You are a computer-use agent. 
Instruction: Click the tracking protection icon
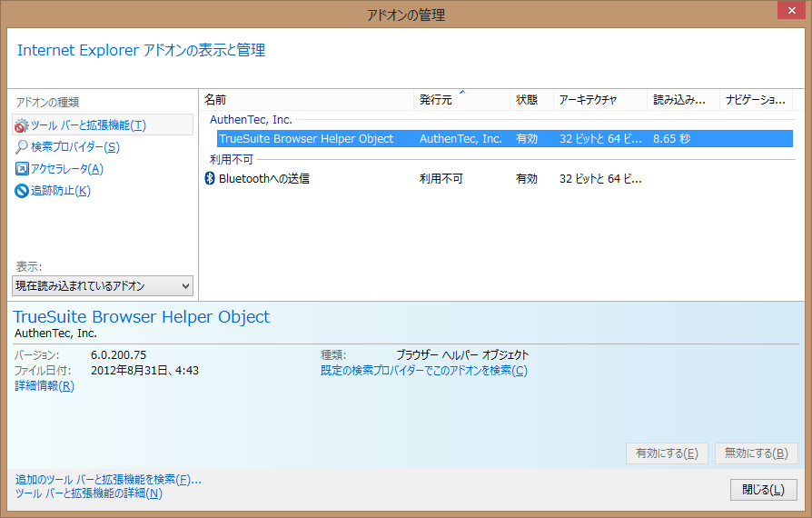pos(21,191)
